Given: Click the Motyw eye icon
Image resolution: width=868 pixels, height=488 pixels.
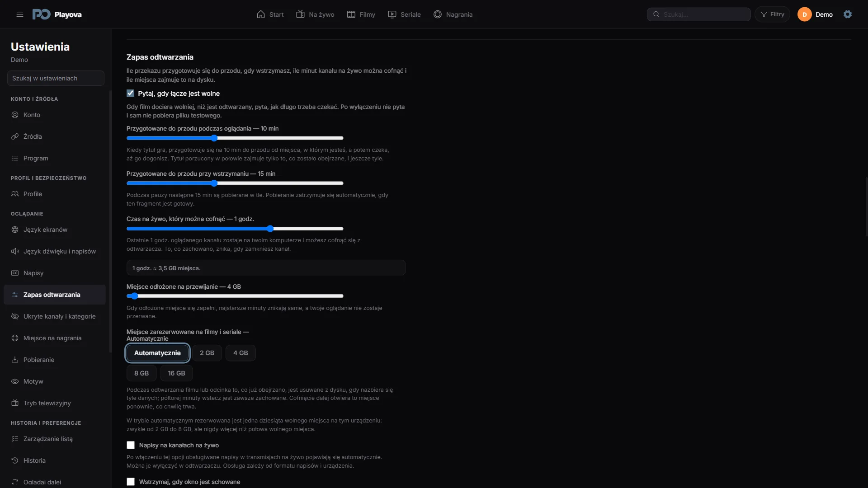Looking at the screenshot, I should pos(15,381).
